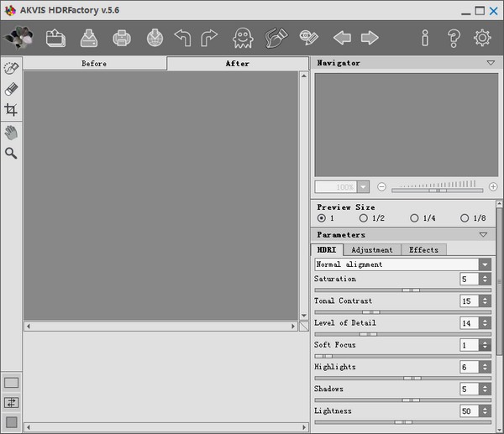The width and height of the screenshot is (504, 434).
Task: Select the Eraser tool in sidebar
Action: [x=11, y=89]
